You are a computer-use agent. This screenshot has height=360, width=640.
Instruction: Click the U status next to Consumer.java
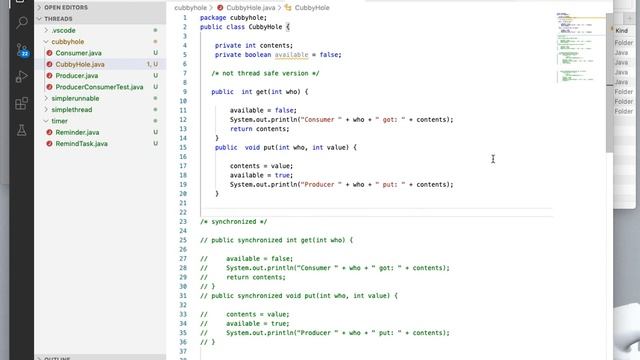click(x=156, y=53)
